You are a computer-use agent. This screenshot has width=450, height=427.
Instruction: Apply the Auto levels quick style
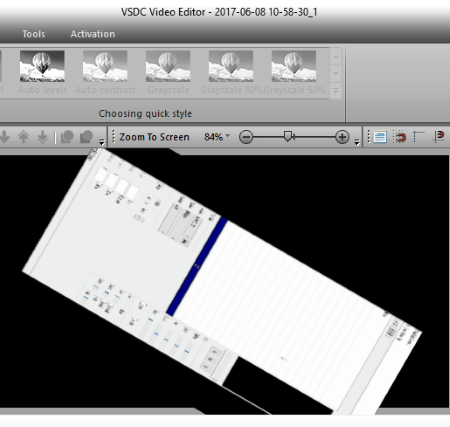tap(42, 72)
